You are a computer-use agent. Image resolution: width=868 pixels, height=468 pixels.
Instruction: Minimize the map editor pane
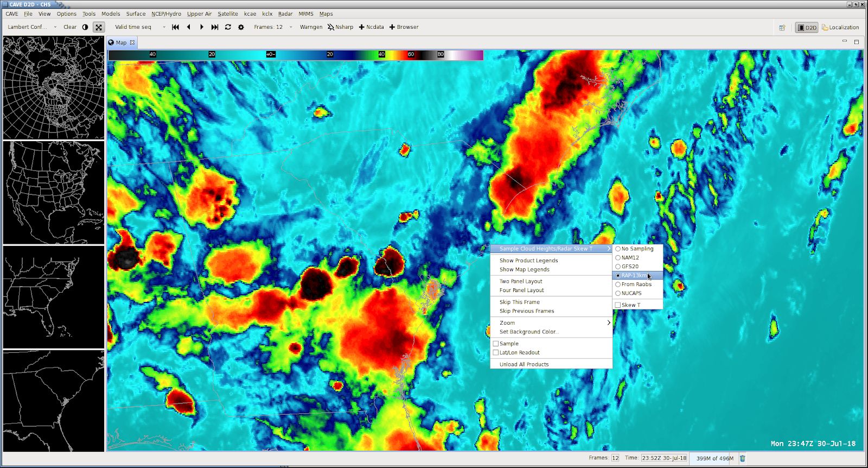844,41
